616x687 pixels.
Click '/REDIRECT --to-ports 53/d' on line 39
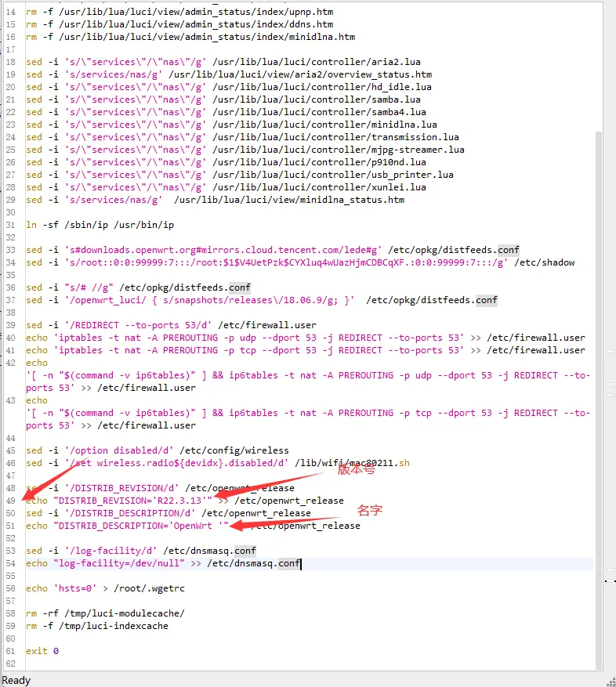coord(138,325)
